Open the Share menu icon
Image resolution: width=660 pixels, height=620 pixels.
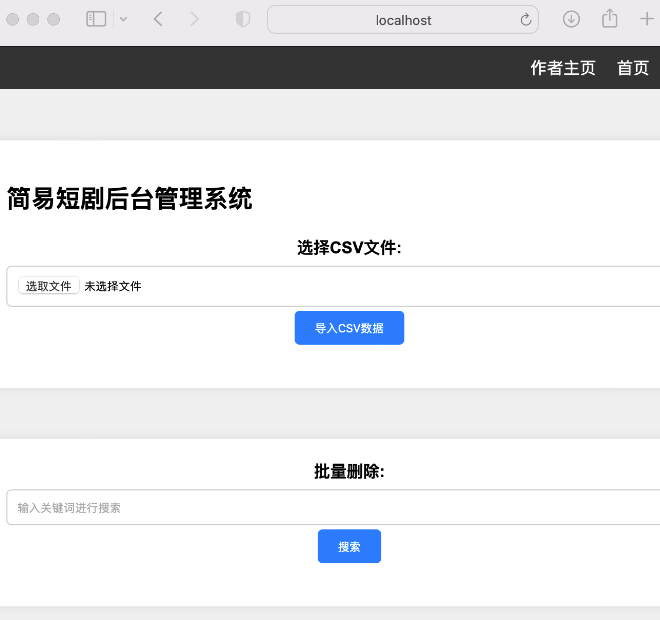pos(609,19)
